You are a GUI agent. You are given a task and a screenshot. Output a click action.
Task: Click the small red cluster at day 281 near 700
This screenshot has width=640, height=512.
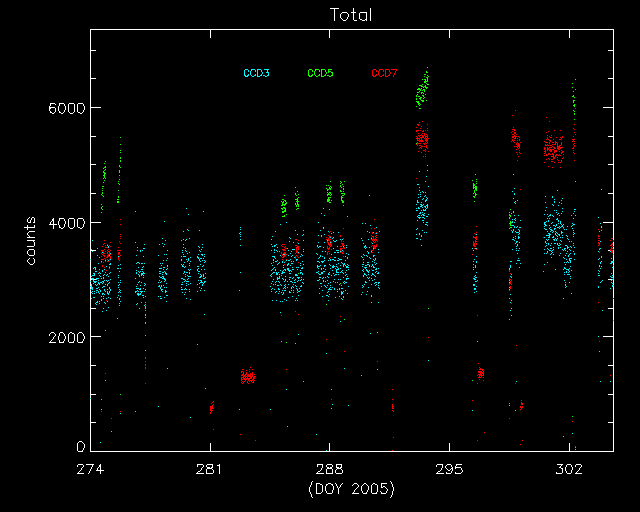point(211,407)
